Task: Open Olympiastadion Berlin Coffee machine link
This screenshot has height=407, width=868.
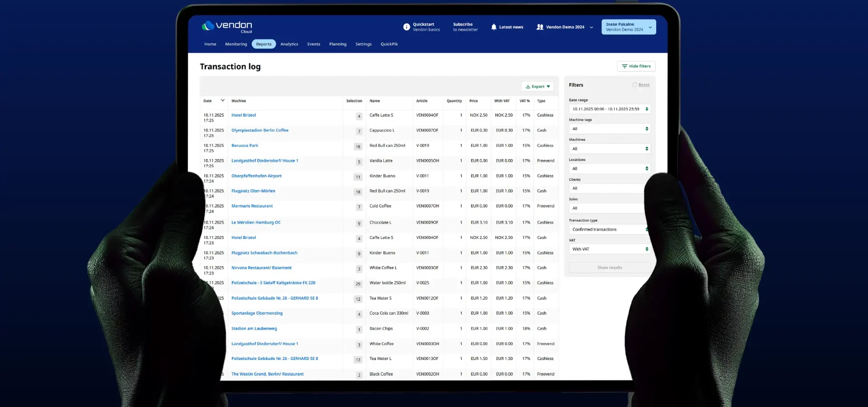Action: pos(260,130)
